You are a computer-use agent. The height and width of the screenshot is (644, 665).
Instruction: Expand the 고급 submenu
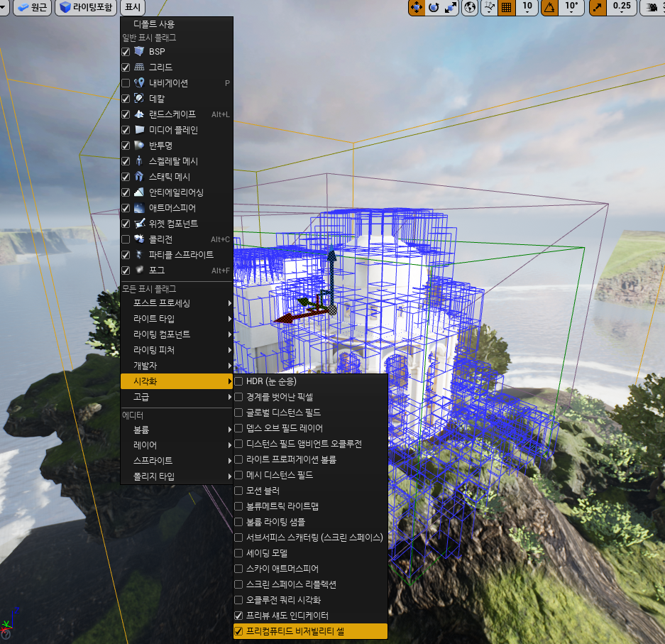[177, 397]
